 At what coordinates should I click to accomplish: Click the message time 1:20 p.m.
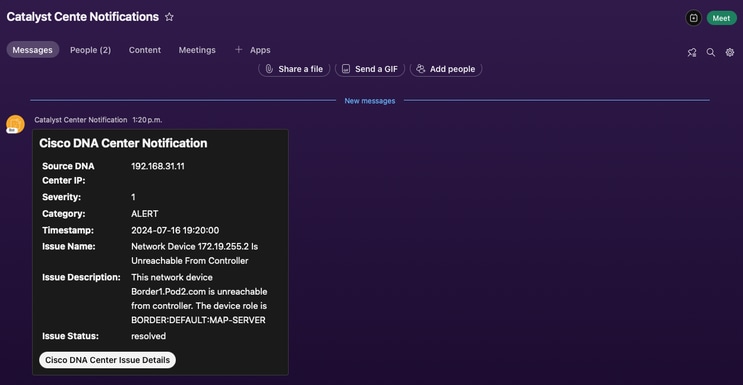[147, 120]
